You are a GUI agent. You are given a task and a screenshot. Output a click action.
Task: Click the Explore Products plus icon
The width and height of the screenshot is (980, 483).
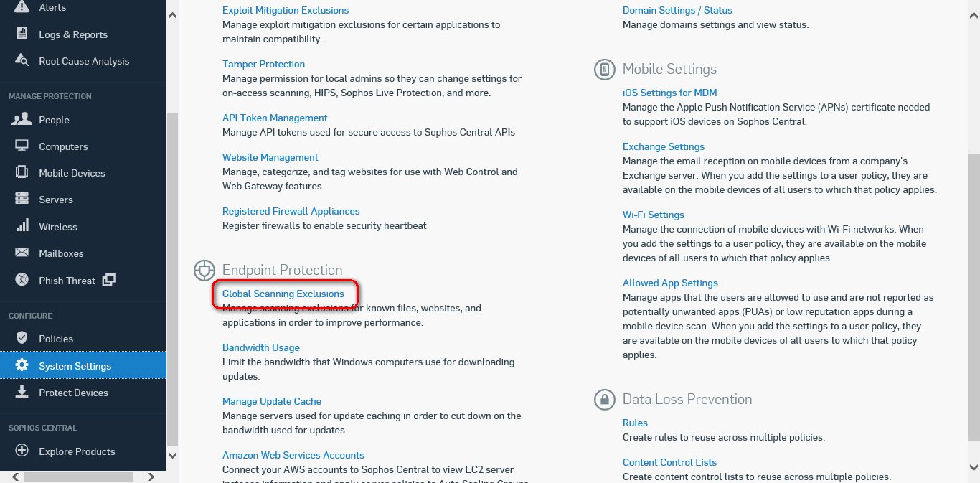tap(22, 451)
